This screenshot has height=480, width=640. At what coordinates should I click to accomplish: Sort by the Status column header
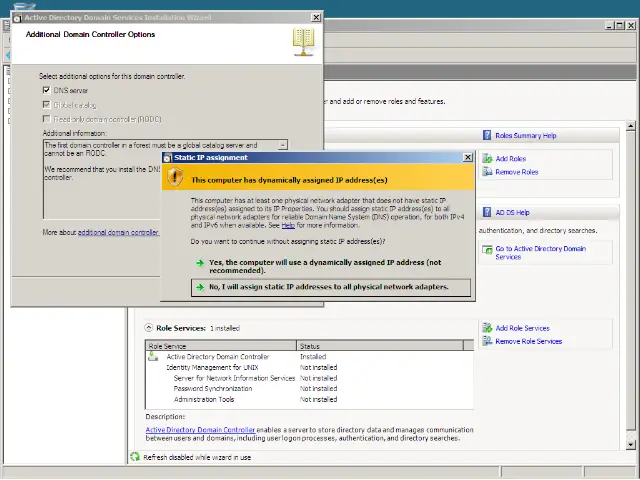pos(380,346)
